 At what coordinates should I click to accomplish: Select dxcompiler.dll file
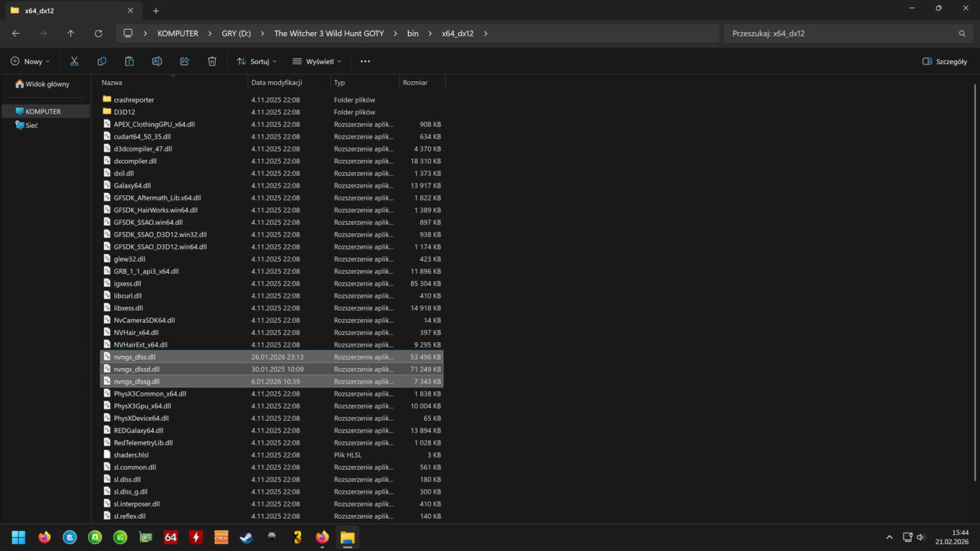(x=272, y=161)
